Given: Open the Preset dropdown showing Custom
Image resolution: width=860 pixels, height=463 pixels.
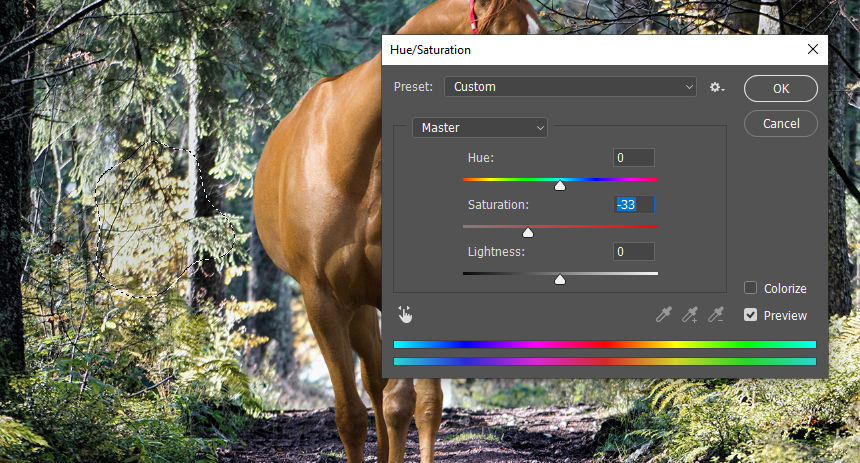Looking at the screenshot, I should point(570,87).
